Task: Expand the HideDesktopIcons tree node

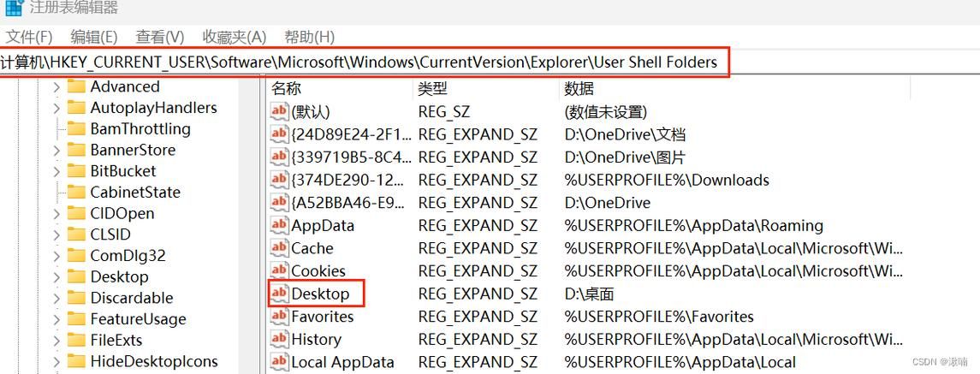Action: pyautogui.click(x=56, y=362)
